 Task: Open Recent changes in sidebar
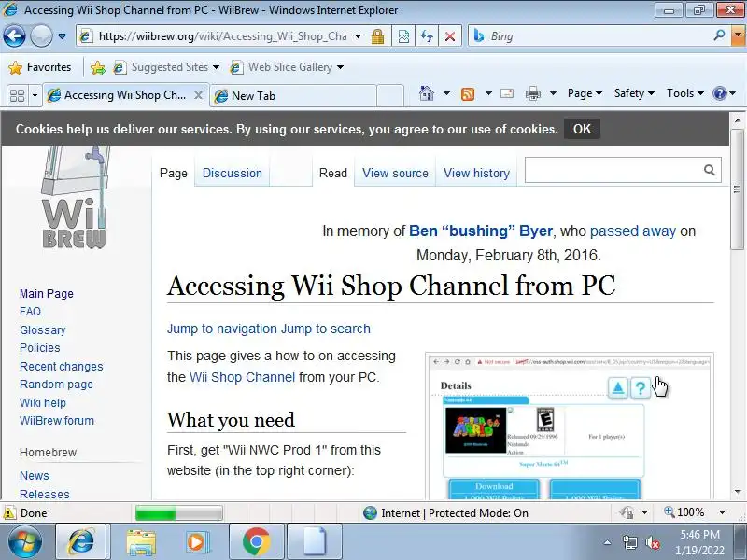pyautogui.click(x=61, y=367)
